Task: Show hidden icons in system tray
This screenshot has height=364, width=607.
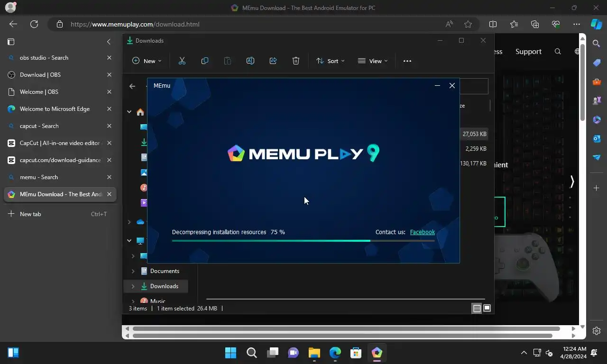Action: [x=524, y=353]
